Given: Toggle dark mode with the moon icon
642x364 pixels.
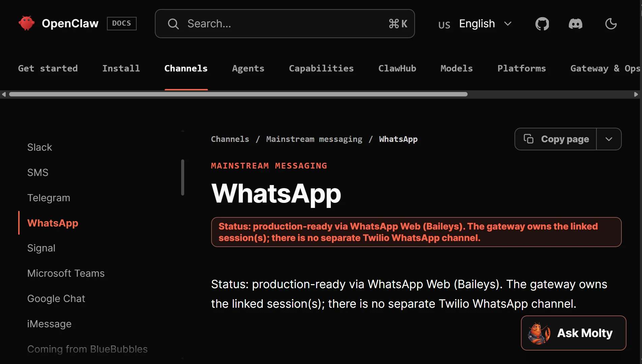Looking at the screenshot, I should 611,24.
